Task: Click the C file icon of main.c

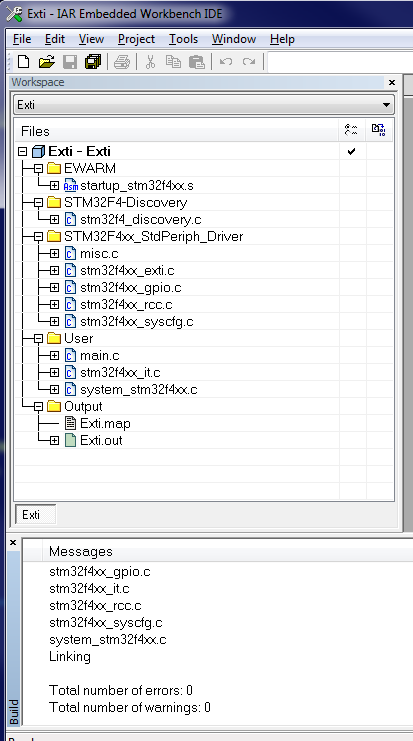Action: pos(70,355)
